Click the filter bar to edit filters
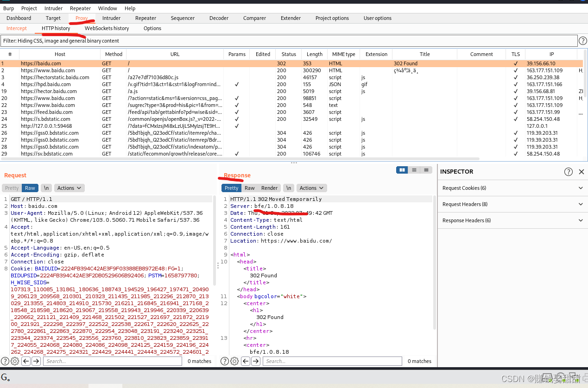This screenshot has width=588, height=388. (289, 41)
